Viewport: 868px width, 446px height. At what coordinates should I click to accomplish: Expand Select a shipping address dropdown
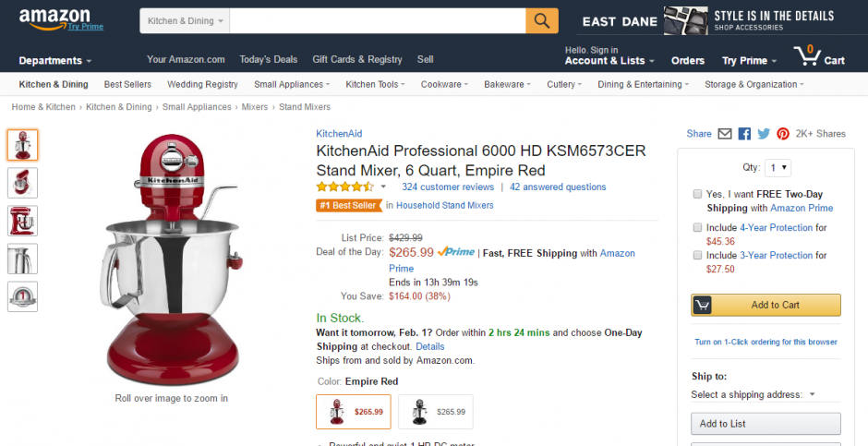click(x=753, y=394)
